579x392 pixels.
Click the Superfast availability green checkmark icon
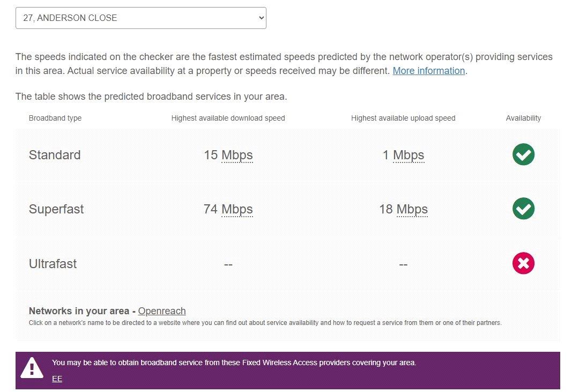pos(523,209)
